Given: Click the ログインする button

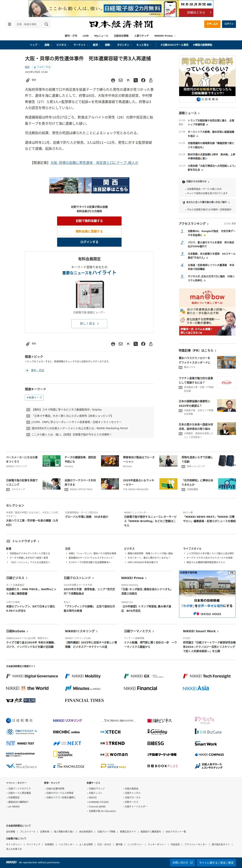Looking at the screenshot, I should [x=89, y=242].
